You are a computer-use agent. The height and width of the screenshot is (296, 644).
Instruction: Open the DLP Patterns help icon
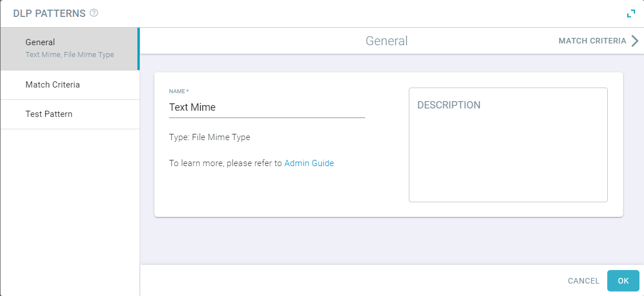point(94,13)
